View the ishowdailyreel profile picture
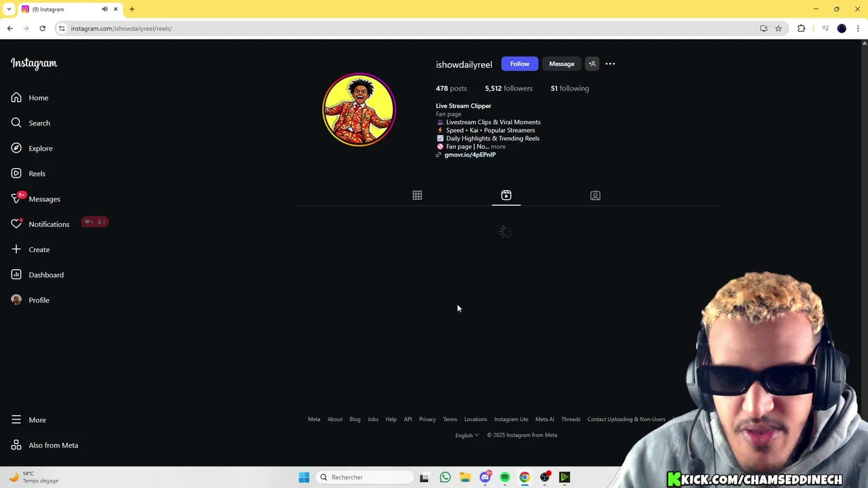 (x=359, y=109)
